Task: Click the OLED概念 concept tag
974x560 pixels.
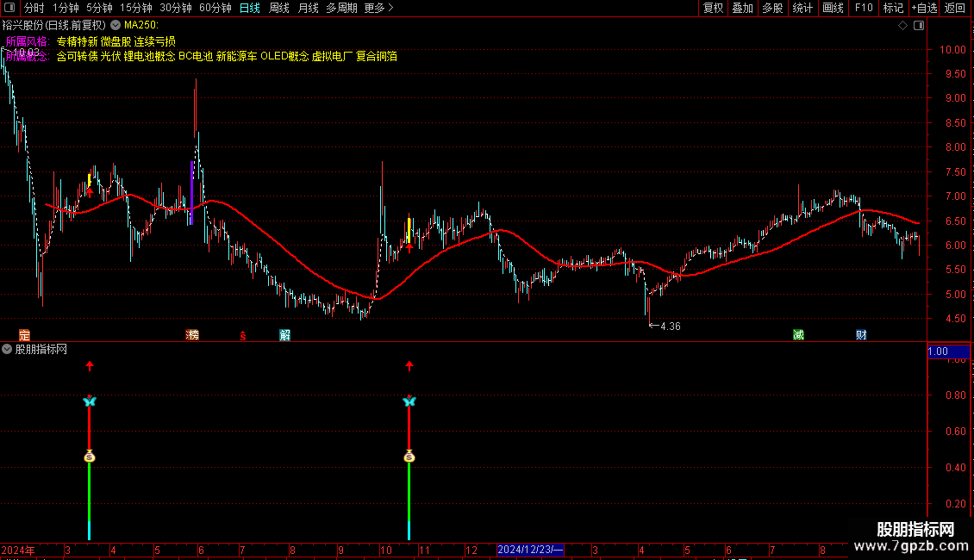Action: (284, 57)
